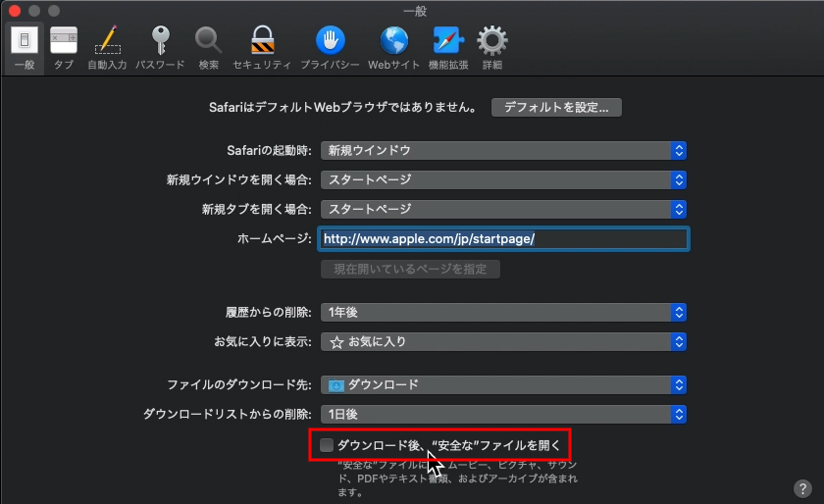Close the preferences window with red button

[15, 11]
